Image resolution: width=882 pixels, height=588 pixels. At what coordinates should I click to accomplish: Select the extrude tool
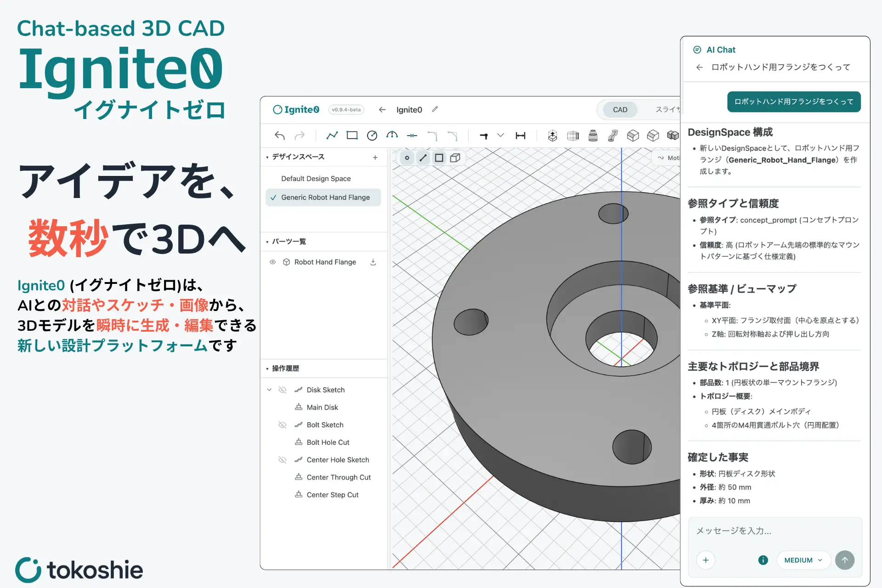(553, 136)
